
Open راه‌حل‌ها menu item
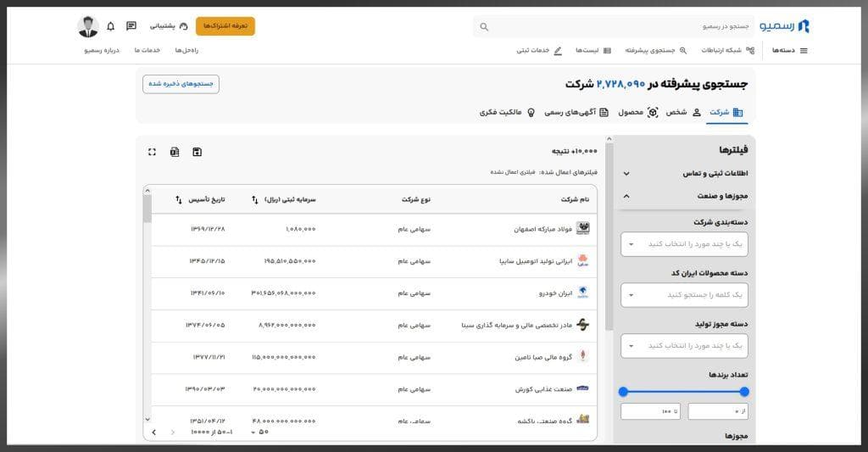tap(186, 50)
